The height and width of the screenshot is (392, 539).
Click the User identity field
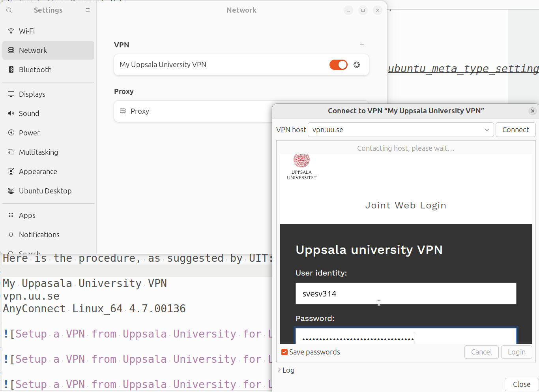[x=406, y=293]
